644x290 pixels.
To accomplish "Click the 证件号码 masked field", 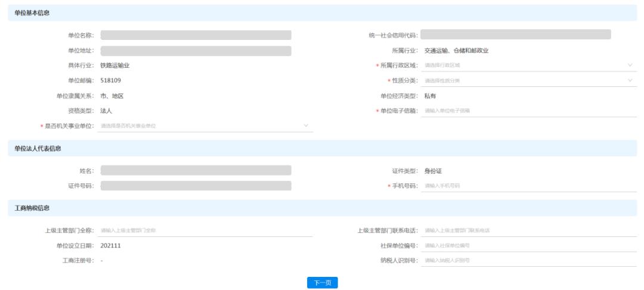I will 196,186.
